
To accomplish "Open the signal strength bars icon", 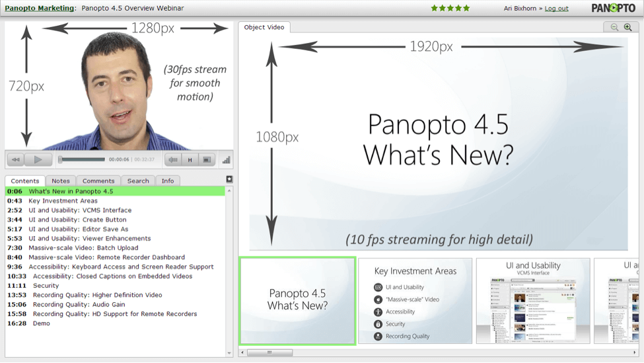I will tap(227, 159).
